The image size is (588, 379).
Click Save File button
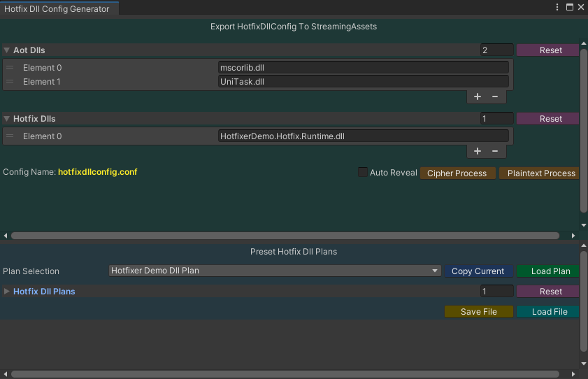coord(479,312)
